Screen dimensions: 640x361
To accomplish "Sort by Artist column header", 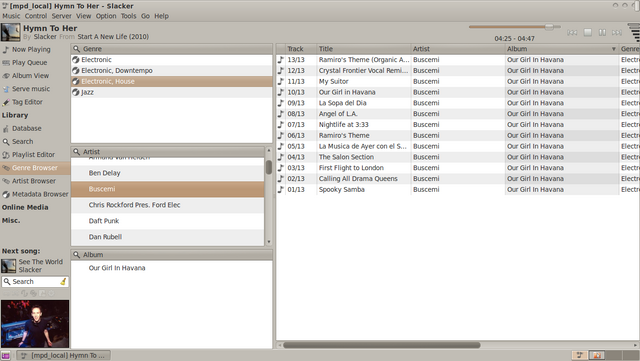I will pos(458,49).
